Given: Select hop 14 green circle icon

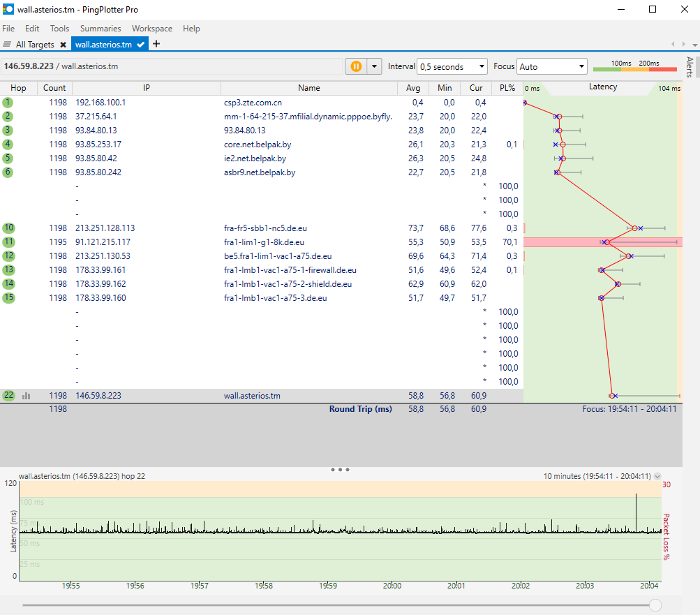Looking at the screenshot, I should click(8, 283).
